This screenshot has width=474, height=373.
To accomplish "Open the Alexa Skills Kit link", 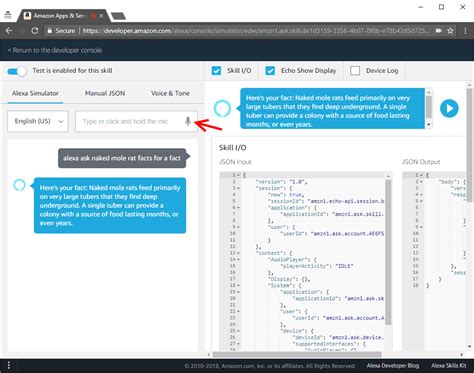I will [x=449, y=366].
